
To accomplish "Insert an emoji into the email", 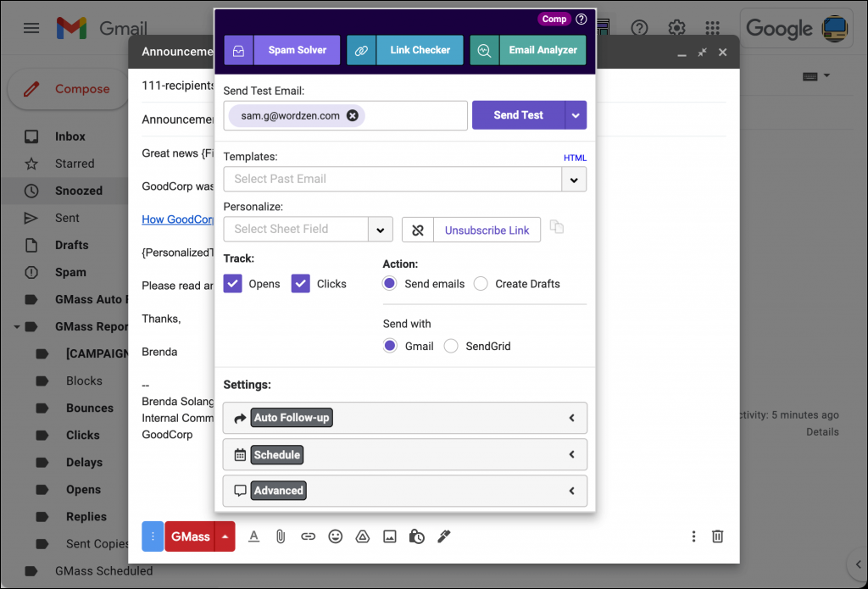I will click(335, 536).
